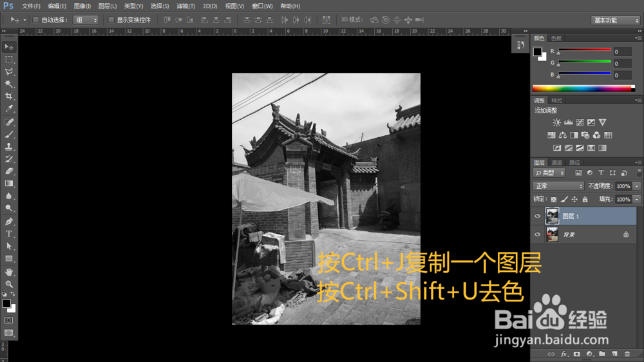Open the 图像(I) menu
Image resolution: width=644 pixels, height=362 pixels.
pos(82,6)
